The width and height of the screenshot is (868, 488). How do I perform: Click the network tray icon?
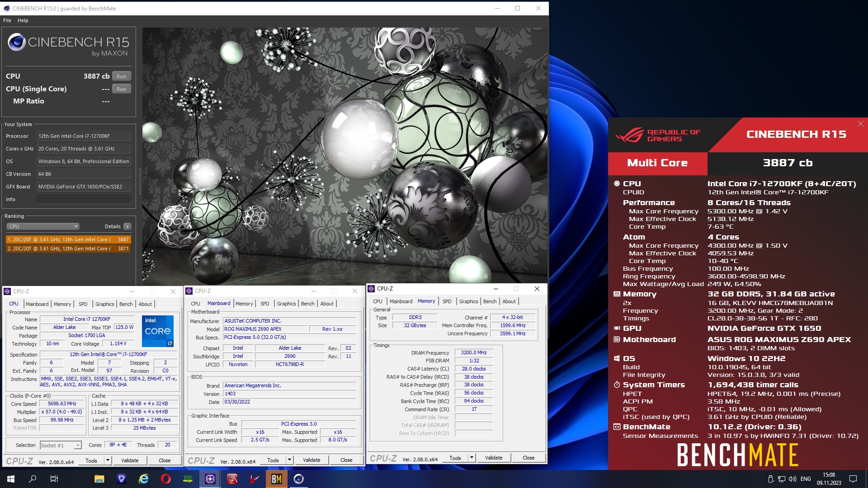[782, 479]
